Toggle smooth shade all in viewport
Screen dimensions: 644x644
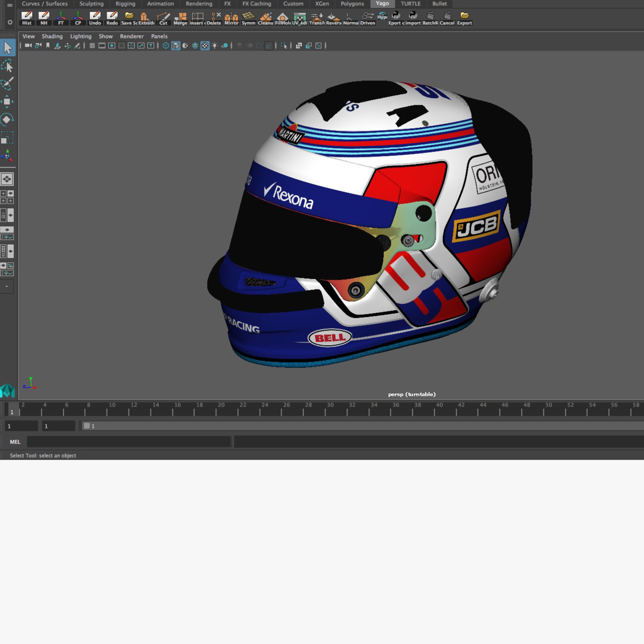[x=176, y=46]
